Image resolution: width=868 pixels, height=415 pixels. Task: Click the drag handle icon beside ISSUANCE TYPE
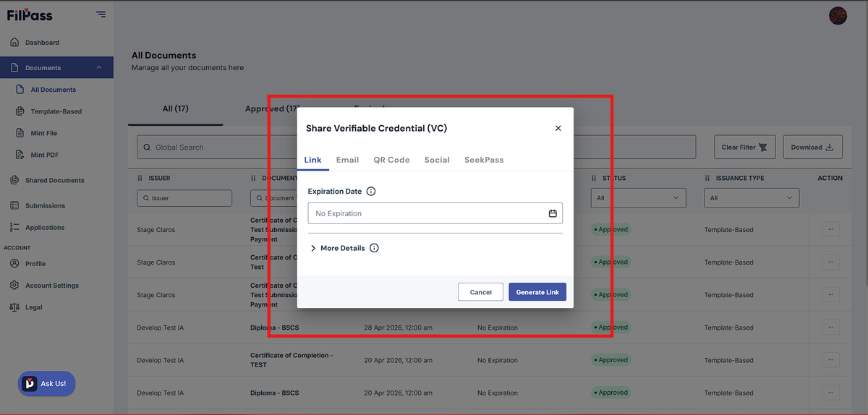tap(707, 178)
